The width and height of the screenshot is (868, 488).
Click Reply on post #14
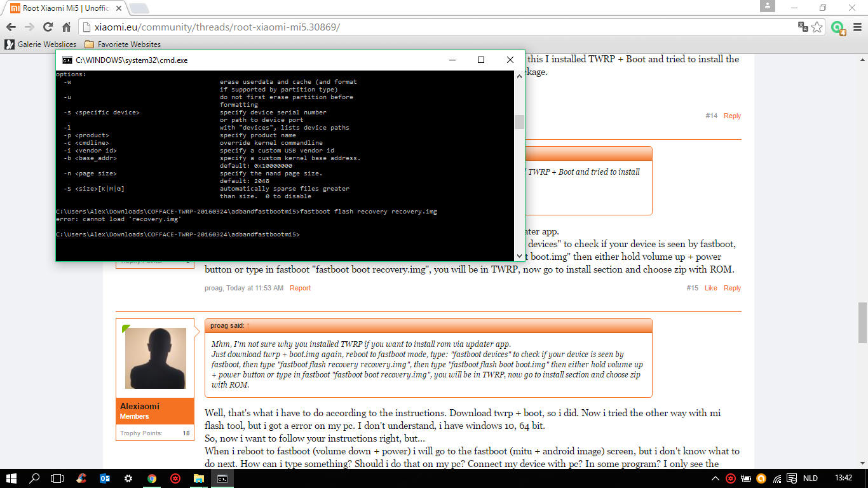click(x=732, y=116)
